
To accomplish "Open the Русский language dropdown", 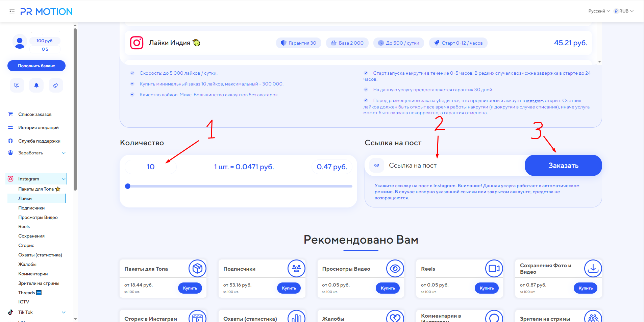I will tap(599, 11).
